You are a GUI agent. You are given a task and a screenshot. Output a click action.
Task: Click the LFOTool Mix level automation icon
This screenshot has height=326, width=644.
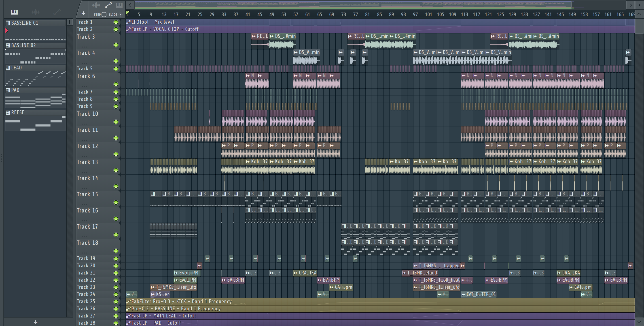tap(128, 22)
